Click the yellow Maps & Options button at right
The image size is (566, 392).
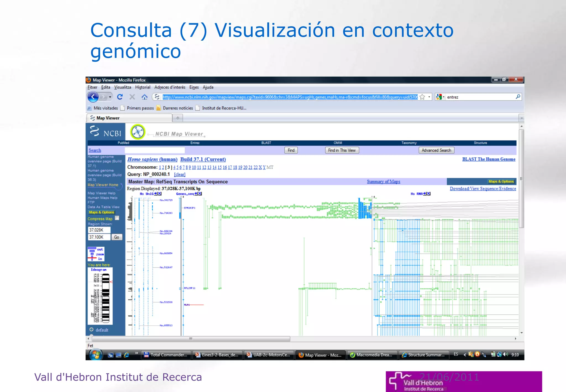(x=501, y=182)
